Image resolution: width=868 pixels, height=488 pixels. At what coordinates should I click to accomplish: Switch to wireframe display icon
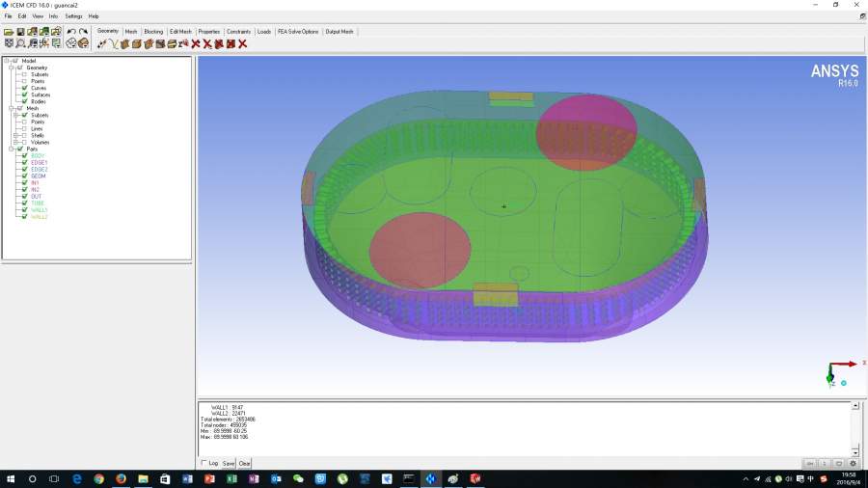coord(71,43)
